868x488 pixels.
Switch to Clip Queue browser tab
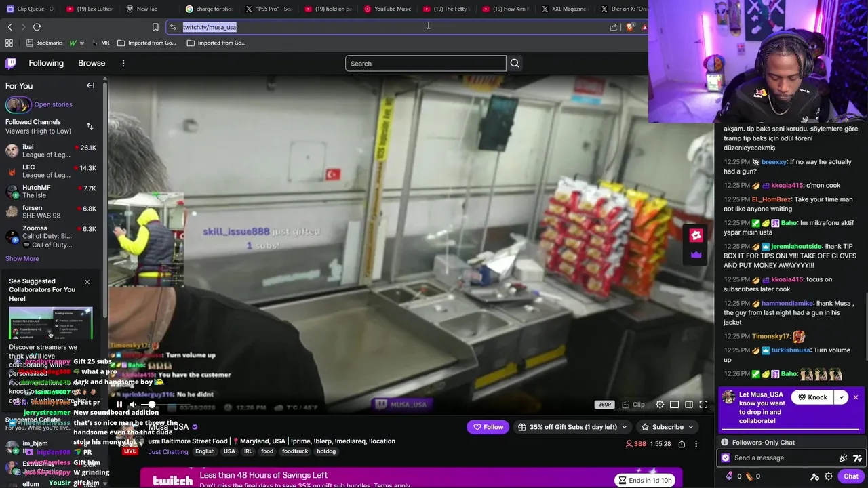31,9
